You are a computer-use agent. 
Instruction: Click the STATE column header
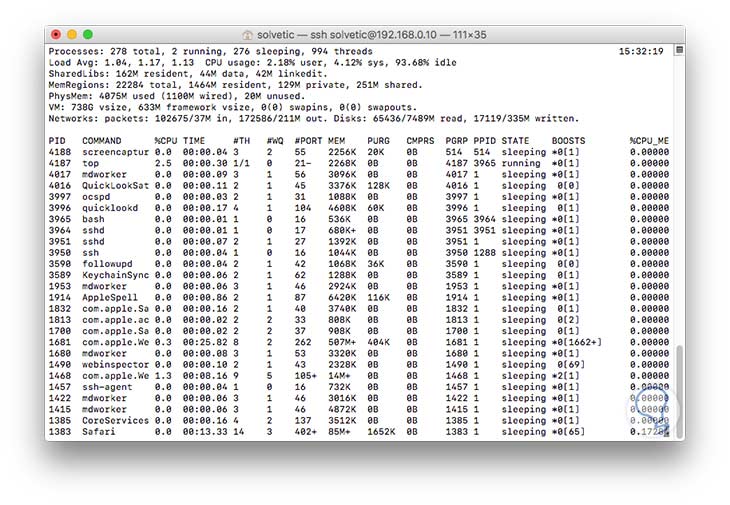tap(515, 141)
